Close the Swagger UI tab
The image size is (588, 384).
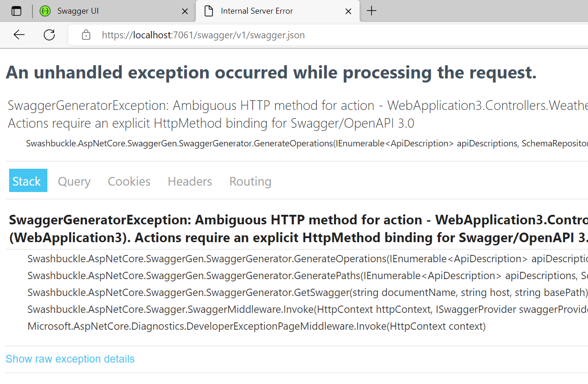pos(185,11)
